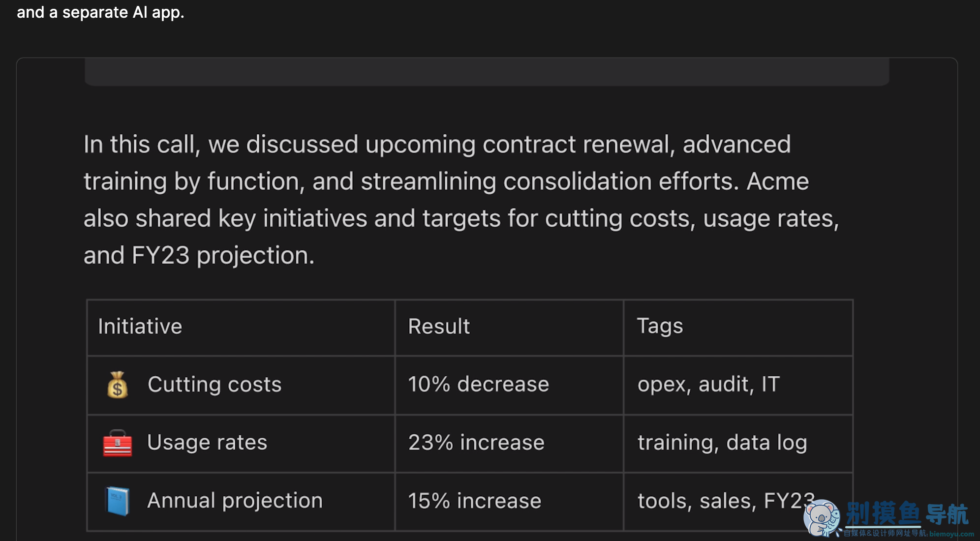Open the biemoyu.com watermark link
Image resolution: width=980 pixels, height=541 pixels.
click(951, 534)
